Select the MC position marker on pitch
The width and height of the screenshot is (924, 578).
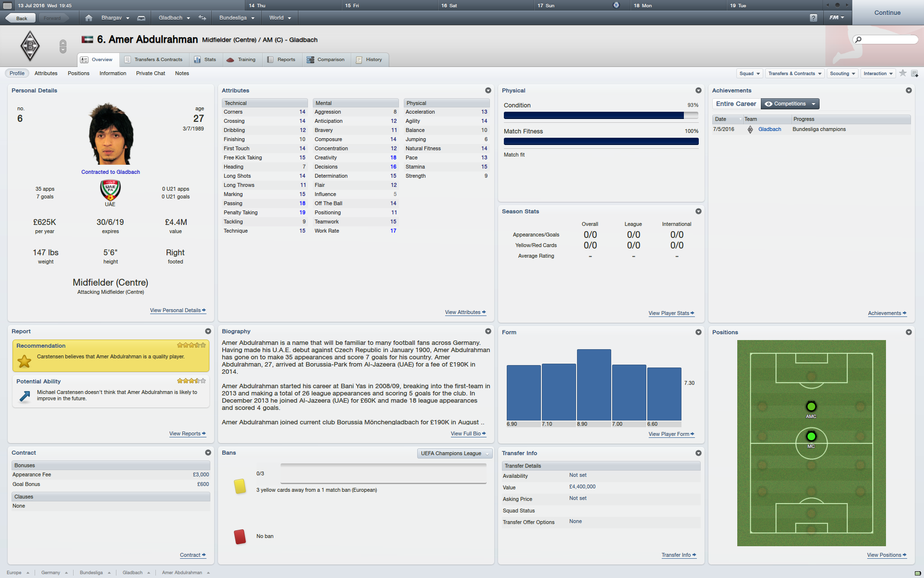811,436
